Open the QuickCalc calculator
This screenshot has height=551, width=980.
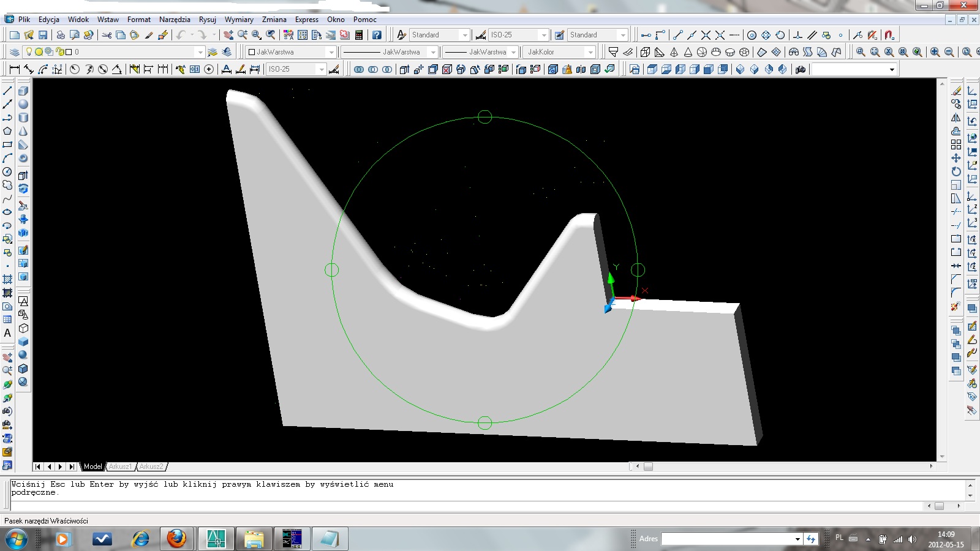click(x=359, y=35)
